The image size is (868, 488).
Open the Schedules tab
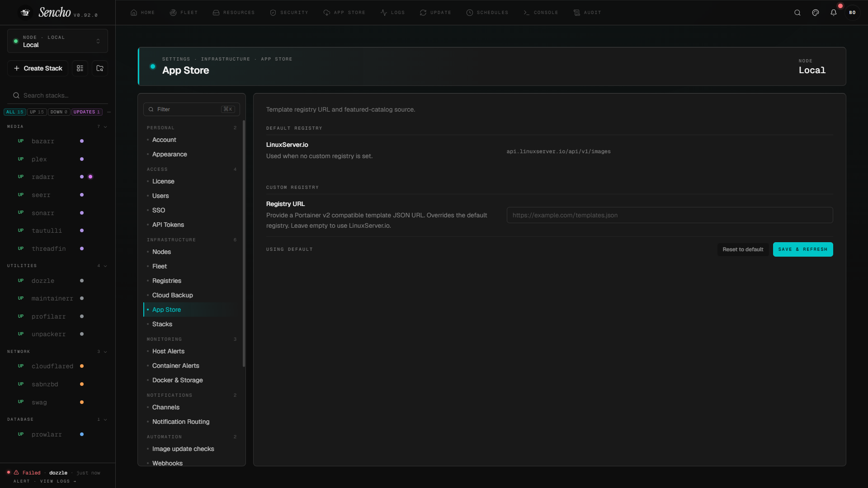click(487, 13)
